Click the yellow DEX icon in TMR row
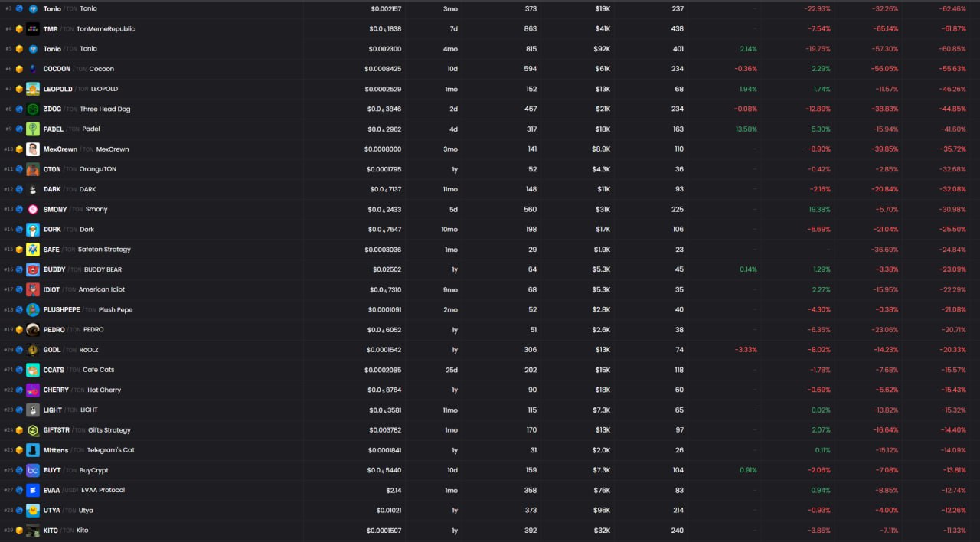980x542 pixels. [20, 29]
